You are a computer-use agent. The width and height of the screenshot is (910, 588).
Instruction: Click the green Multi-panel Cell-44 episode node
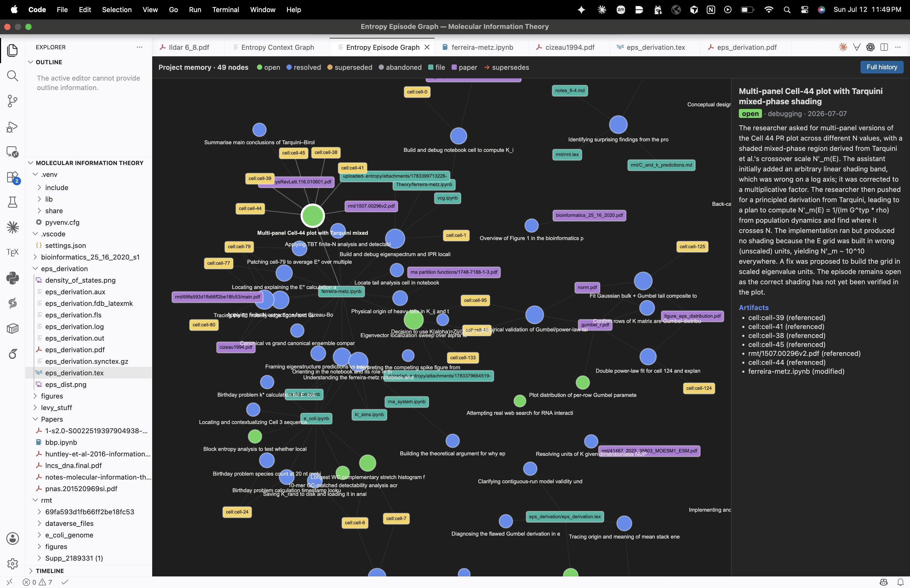(312, 216)
